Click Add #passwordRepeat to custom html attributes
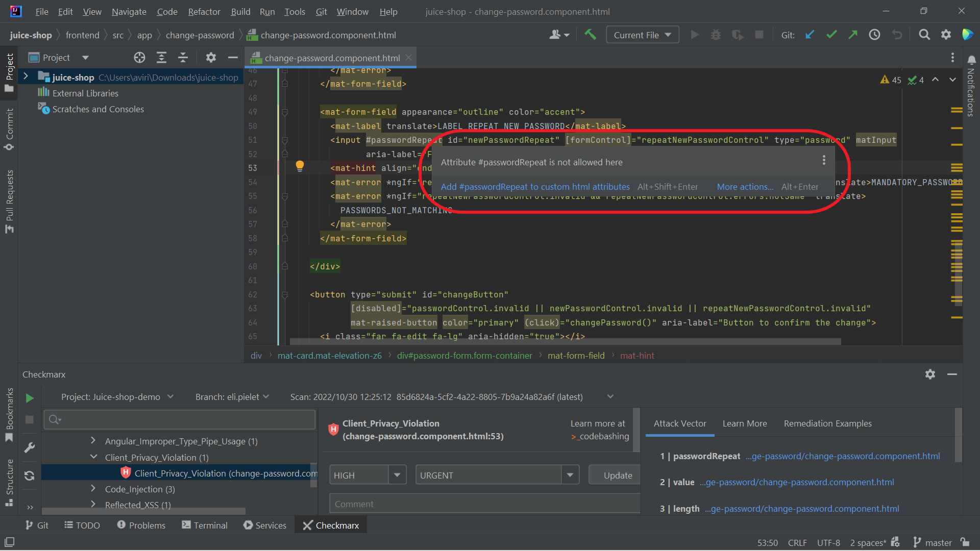 535,187
